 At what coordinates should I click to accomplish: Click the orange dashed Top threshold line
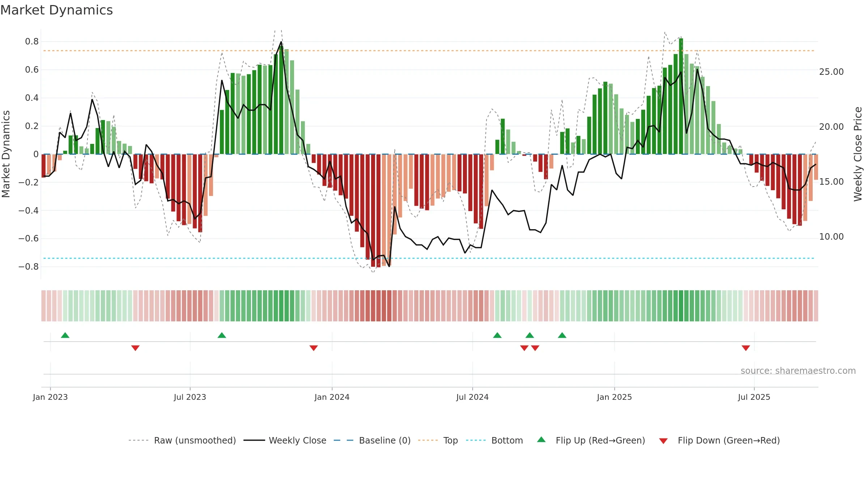pyautogui.click(x=429, y=51)
